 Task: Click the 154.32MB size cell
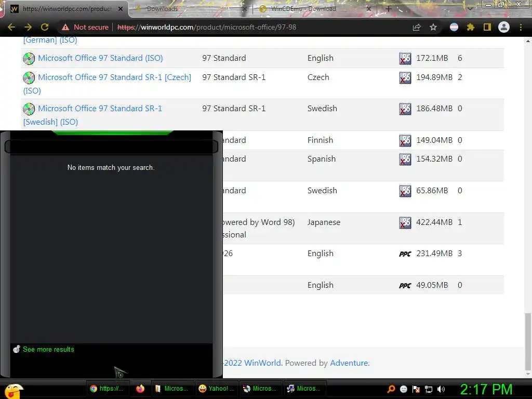click(434, 159)
